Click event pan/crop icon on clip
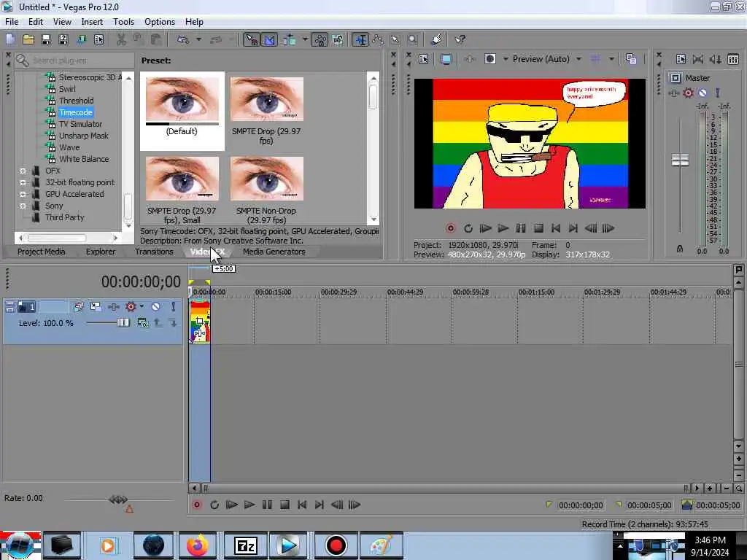Viewport: 747px width, 560px height. point(200,322)
